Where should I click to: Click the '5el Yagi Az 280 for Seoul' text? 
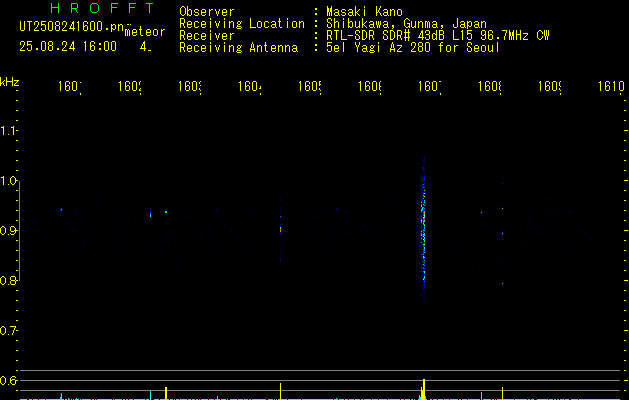(413, 48)
